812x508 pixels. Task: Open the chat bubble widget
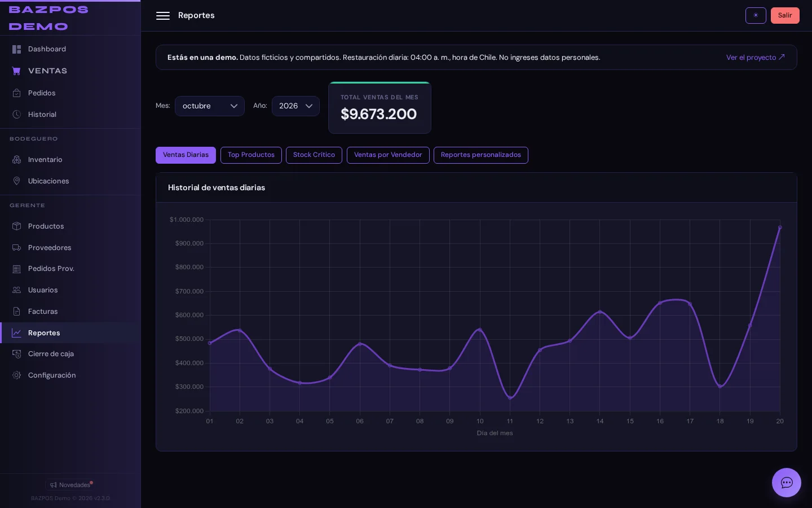click(787, 483)
